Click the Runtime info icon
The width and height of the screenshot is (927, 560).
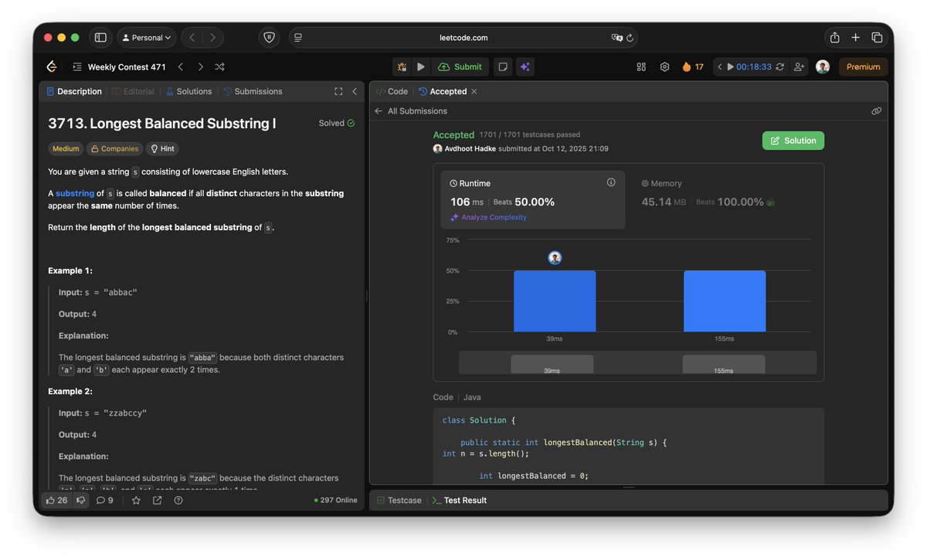coord(611,182)
